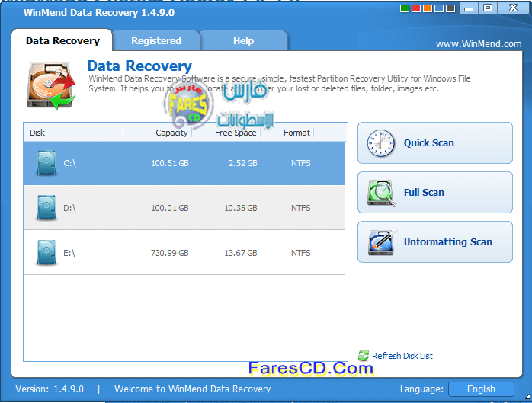
Task: Start a Full Scan
Action: pos(435,193)
